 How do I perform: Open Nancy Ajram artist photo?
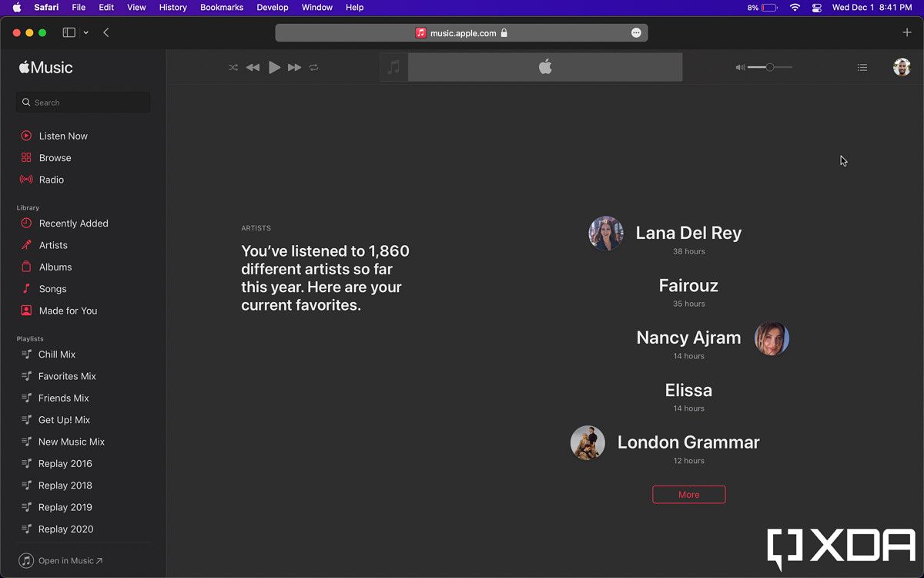tap(772, 338)
